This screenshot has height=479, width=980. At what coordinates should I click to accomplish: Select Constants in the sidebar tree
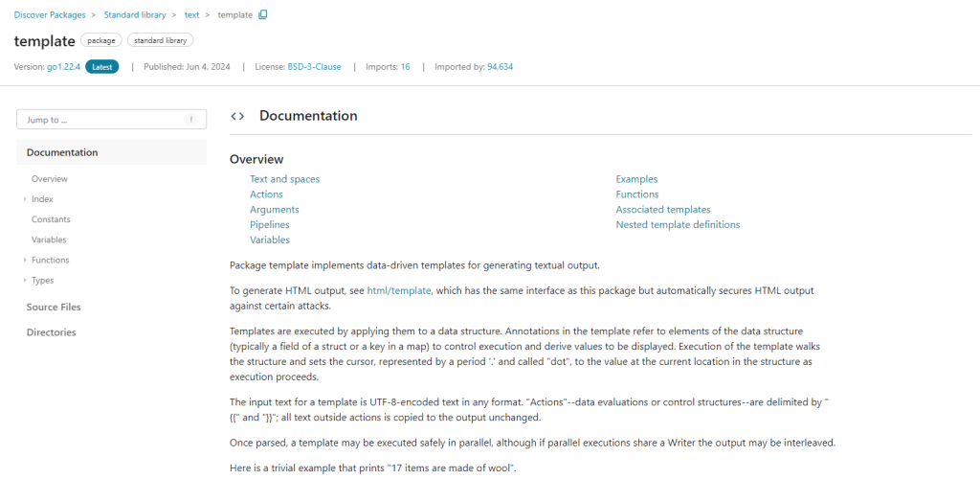pos(51,219)
